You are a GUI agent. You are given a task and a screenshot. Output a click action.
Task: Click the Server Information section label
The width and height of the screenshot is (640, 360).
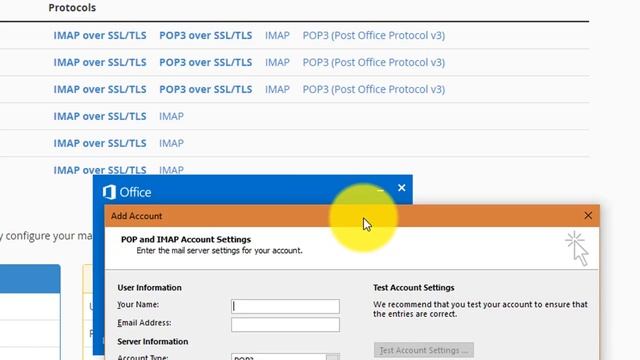pos(153,341)
